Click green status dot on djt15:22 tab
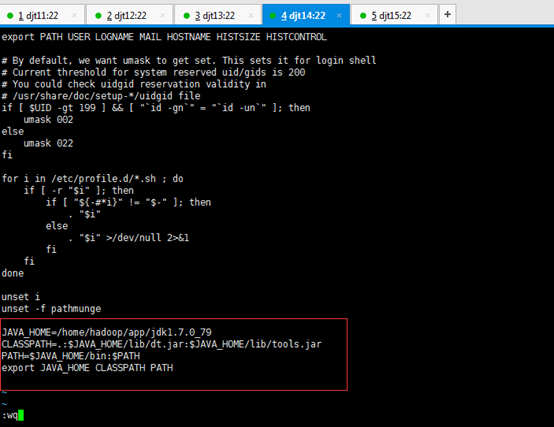This screenshot has height=427, width=554. pos(363,16)
